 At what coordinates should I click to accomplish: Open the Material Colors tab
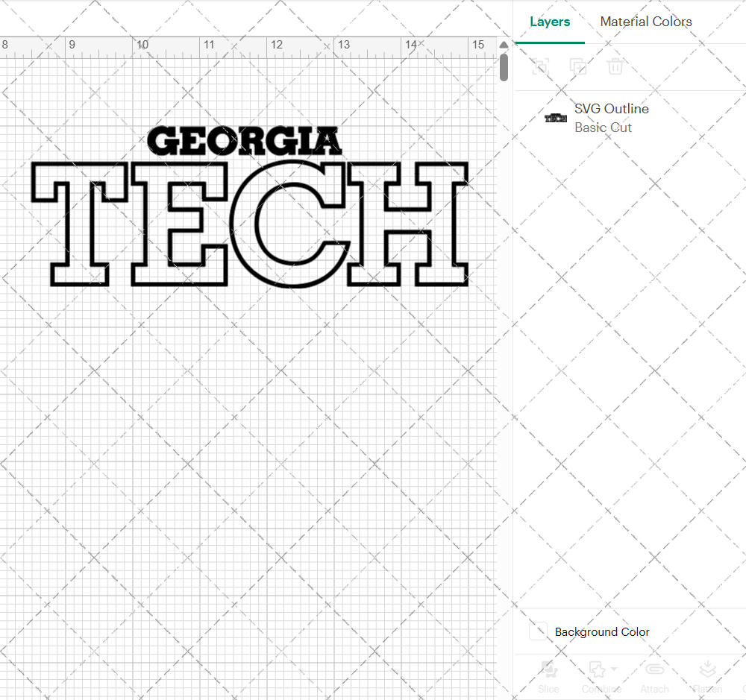click(645, 22)
